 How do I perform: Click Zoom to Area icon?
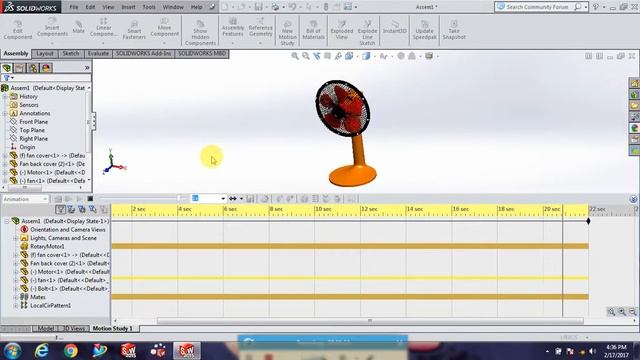tap(305, 56)
